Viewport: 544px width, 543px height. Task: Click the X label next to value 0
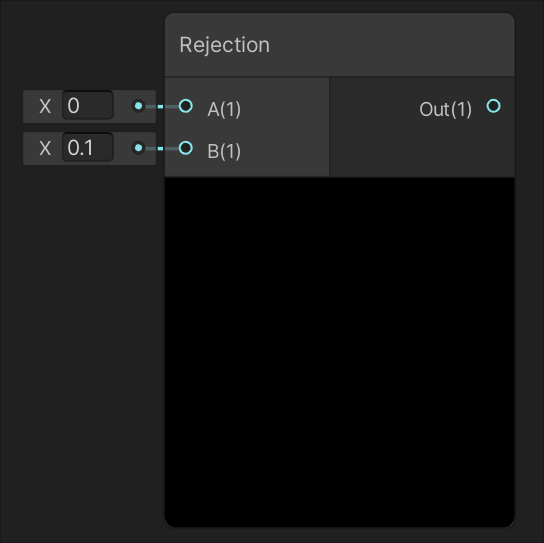click(45, 106)
